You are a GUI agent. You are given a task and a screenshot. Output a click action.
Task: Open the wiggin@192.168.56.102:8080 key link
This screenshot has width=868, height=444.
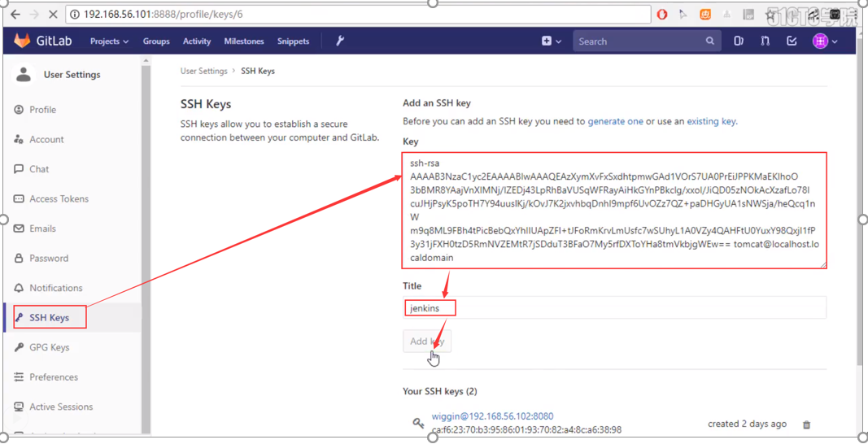tap(493, 416)
